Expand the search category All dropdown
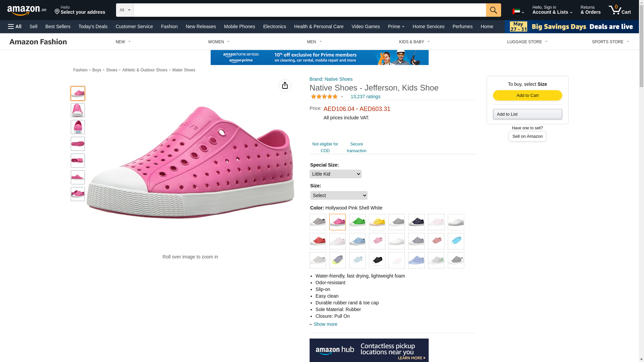This screenshot has height=362, width=644. 124,10
